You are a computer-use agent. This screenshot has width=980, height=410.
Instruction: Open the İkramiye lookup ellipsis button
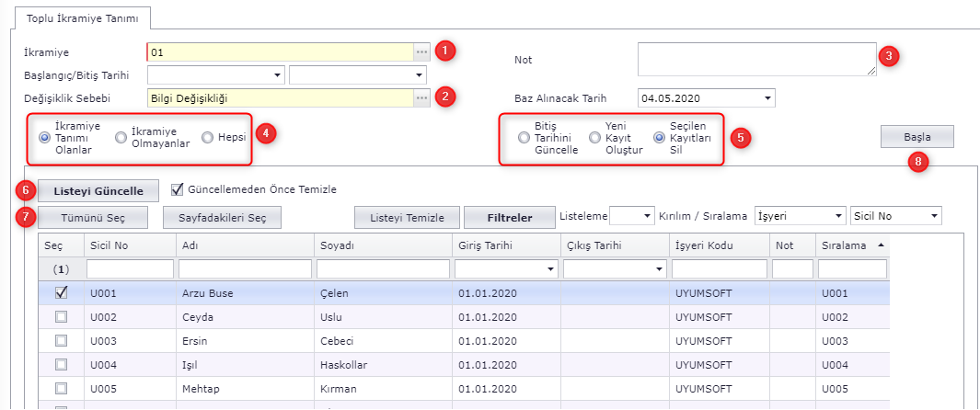pos(421,52)
